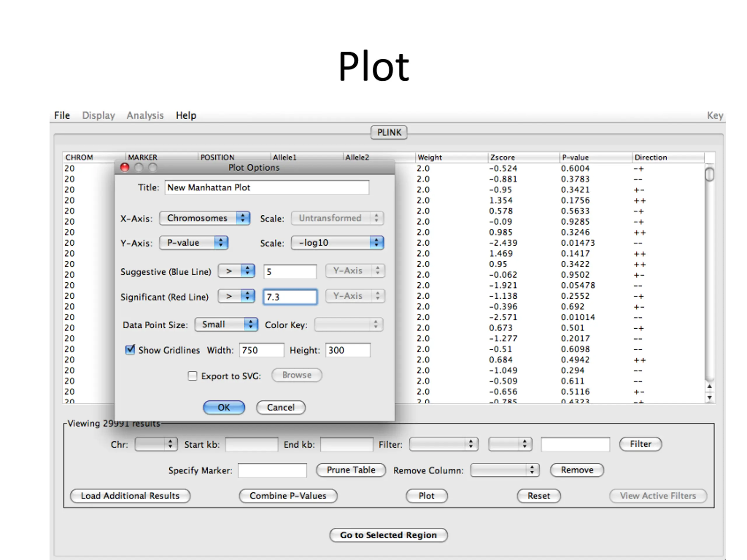Click the Reset button

click(539, 496)
